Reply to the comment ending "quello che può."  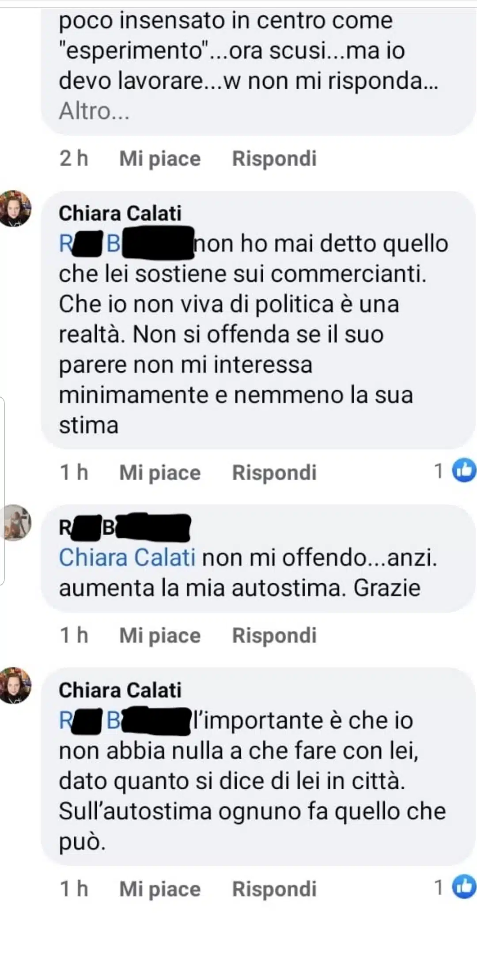(274, 889)
